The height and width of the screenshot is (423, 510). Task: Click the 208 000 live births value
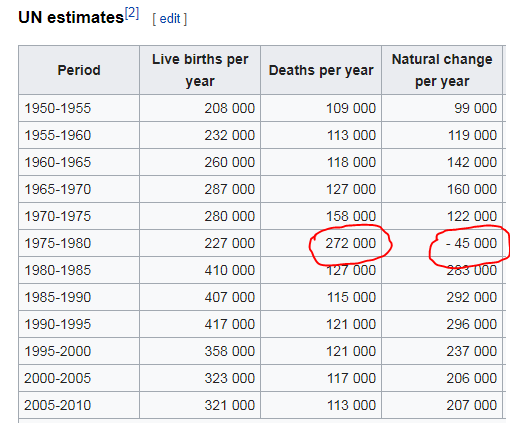(x=230, y=108)
